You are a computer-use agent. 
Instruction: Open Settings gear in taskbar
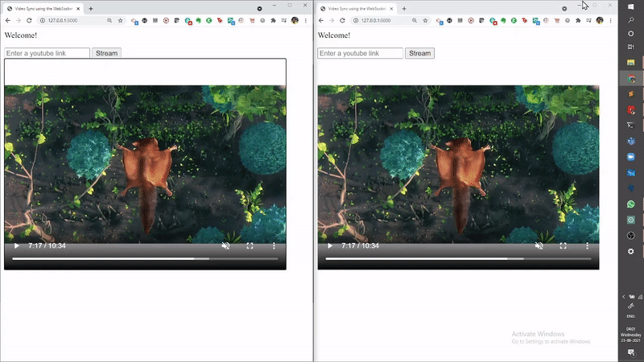click(631, 251)
